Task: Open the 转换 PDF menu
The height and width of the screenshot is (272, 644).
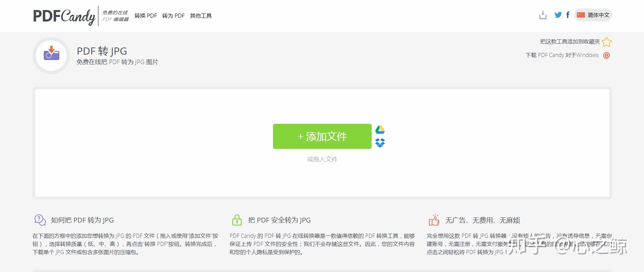Action: point(146,16)
